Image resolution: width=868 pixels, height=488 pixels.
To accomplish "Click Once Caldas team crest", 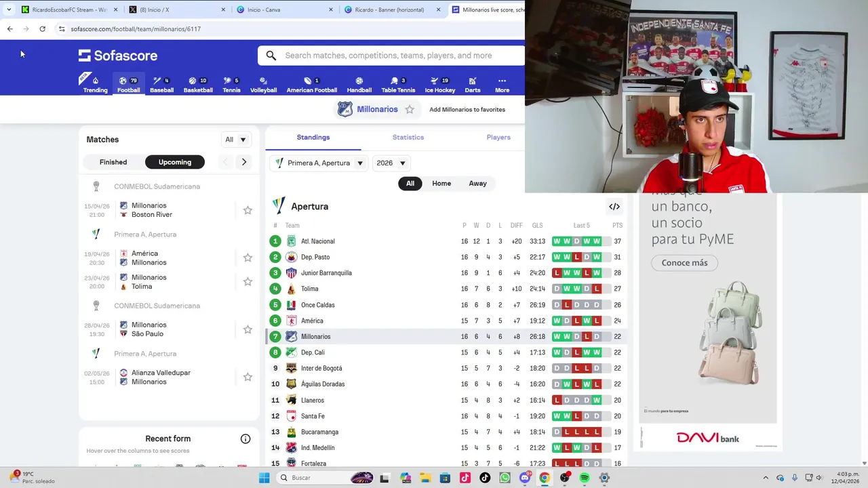I will (291, 305).
